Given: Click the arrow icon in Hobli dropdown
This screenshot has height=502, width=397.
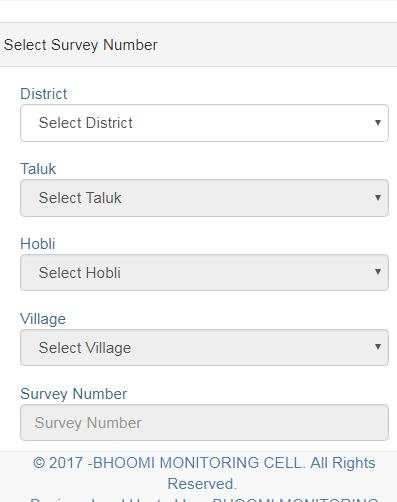Looking at the screenshot, I should coord(378,272).
